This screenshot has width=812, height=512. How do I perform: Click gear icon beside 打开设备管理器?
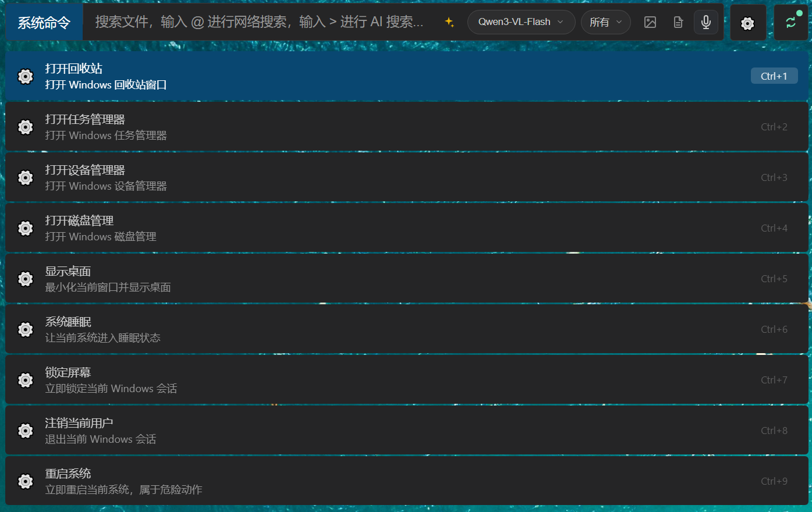pyautogui.click(x=26, y=177)
